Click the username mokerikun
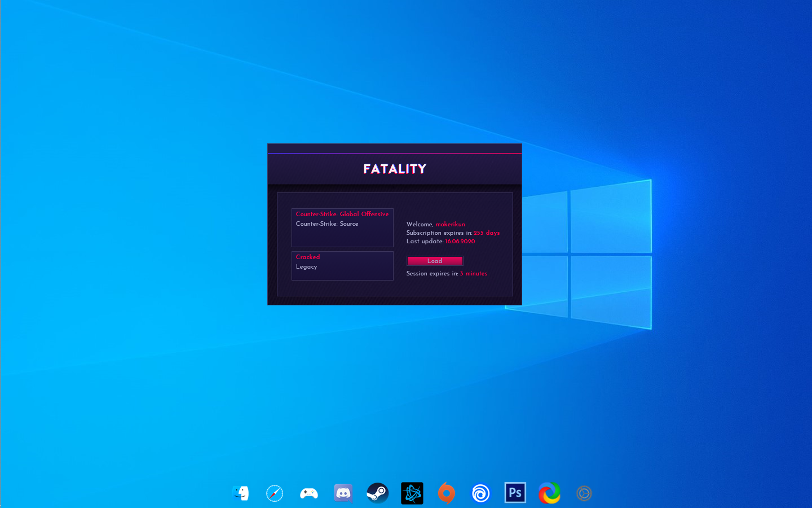This screenshot has width=812, height=508. (450, 225)
